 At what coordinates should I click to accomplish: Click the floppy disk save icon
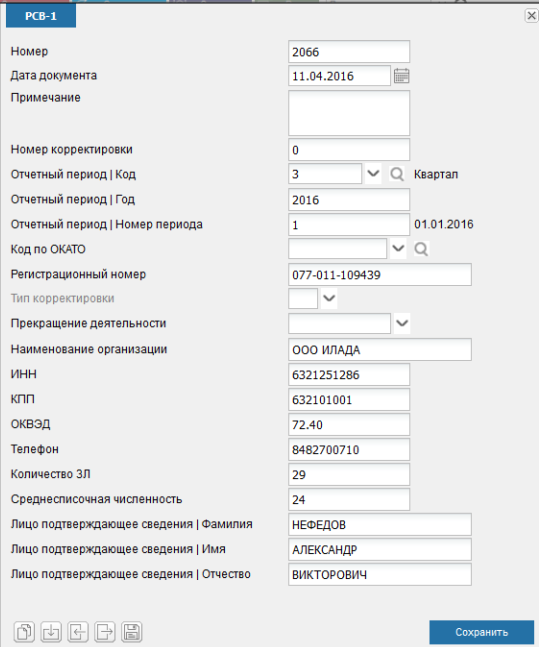[132, 632]
